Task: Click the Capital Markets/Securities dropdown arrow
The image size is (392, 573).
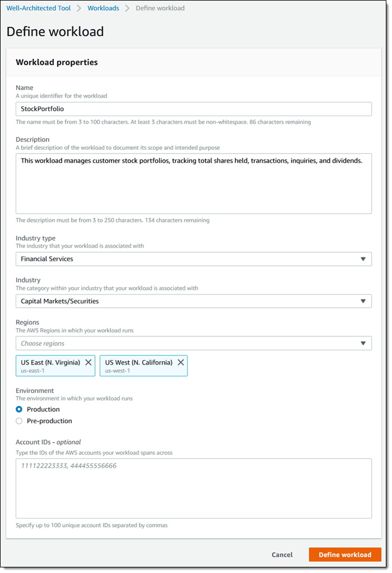Action: click(363, 301)
